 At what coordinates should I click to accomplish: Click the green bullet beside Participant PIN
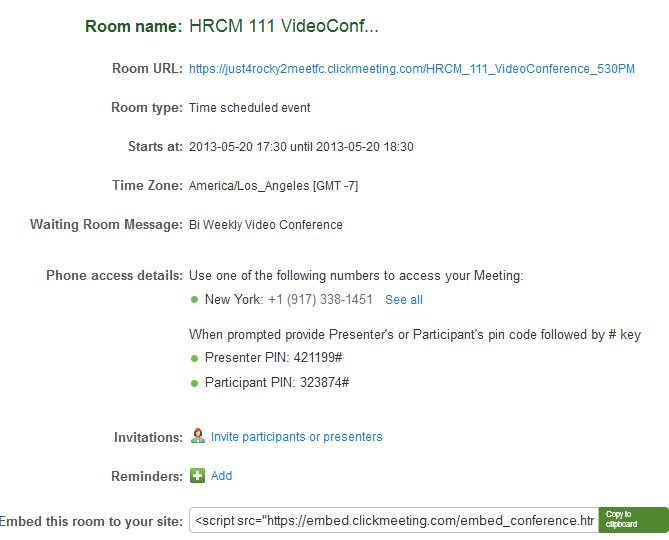click(194, 383)
